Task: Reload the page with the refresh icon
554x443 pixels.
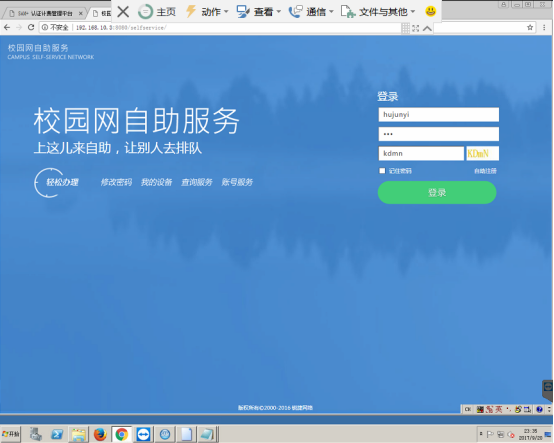Action: pyautogui.click(x=31, y=27)
